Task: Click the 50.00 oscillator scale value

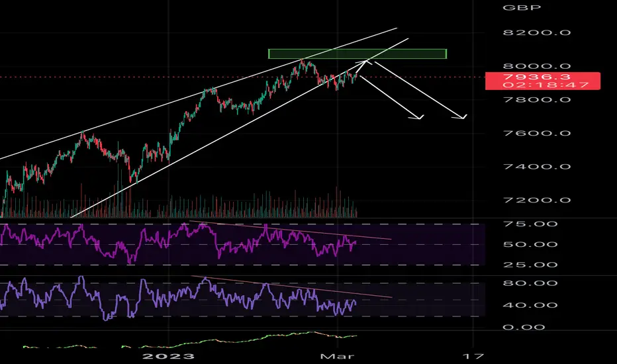Action: [x=530, y=245]
